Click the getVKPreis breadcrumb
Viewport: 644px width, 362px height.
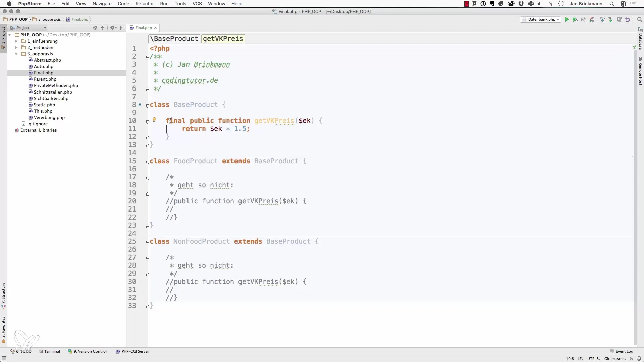click(x=223, y=39)
